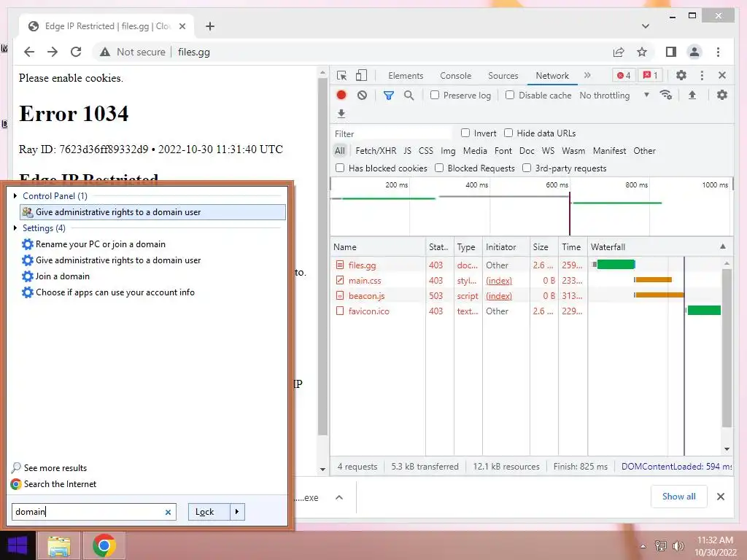Click See more results
Image resolution: width=747 pixels, height=560 pixels.
(x=55, y=467)
